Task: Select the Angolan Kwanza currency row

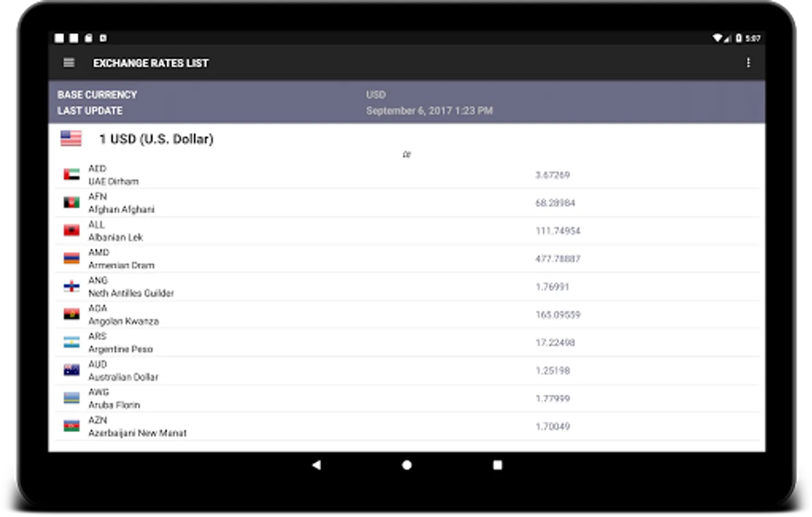Action: point(407,315)
